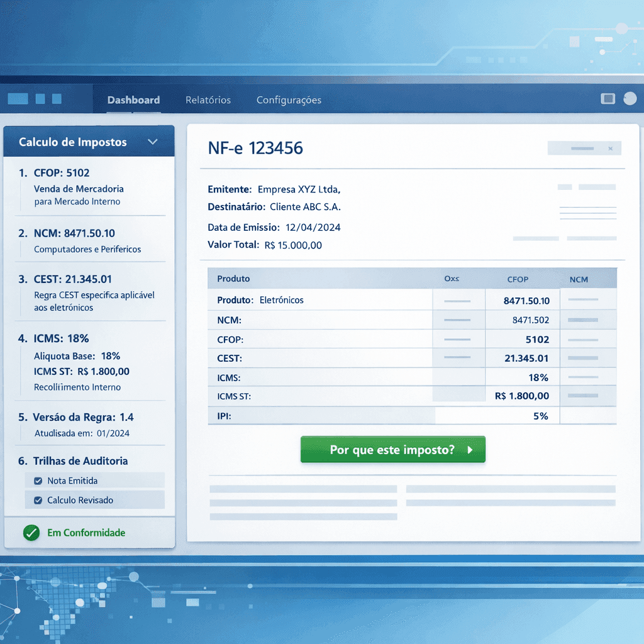644x644 pixels.
Task: Click Atudisada em: 01/2024 line
Action: pyautogui.click(x=82, y=433)
